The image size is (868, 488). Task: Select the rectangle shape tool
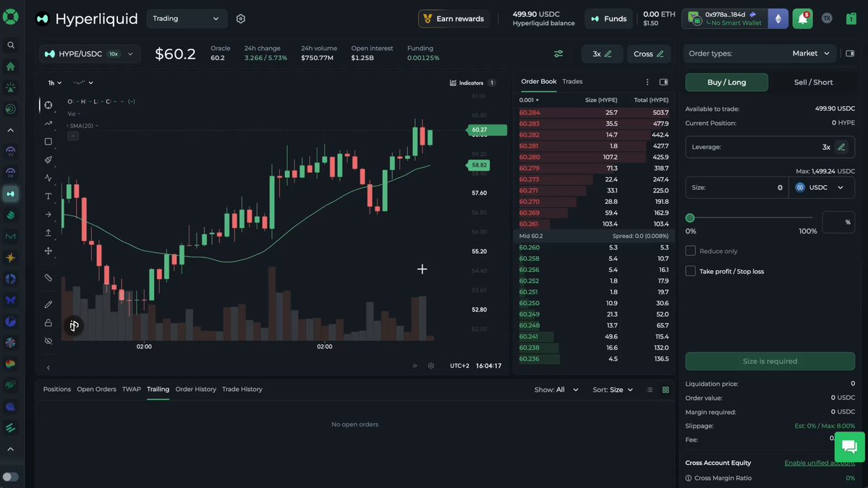[48, 142]
